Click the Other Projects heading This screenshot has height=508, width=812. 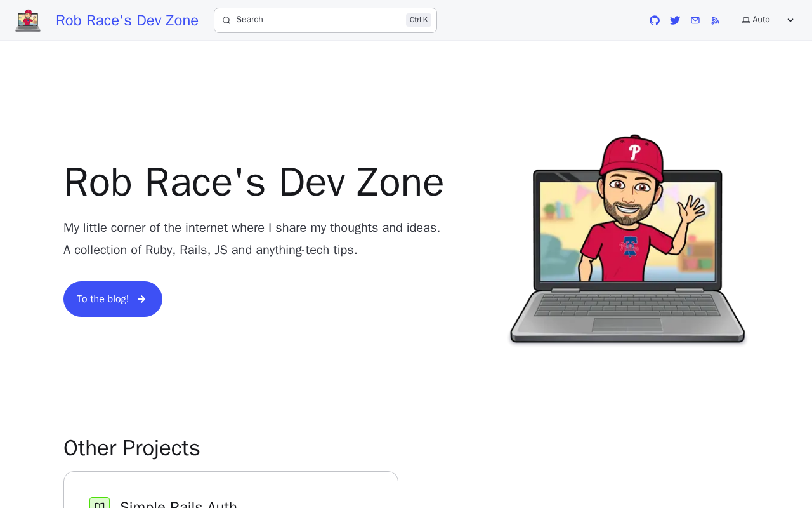pos(132,448)
